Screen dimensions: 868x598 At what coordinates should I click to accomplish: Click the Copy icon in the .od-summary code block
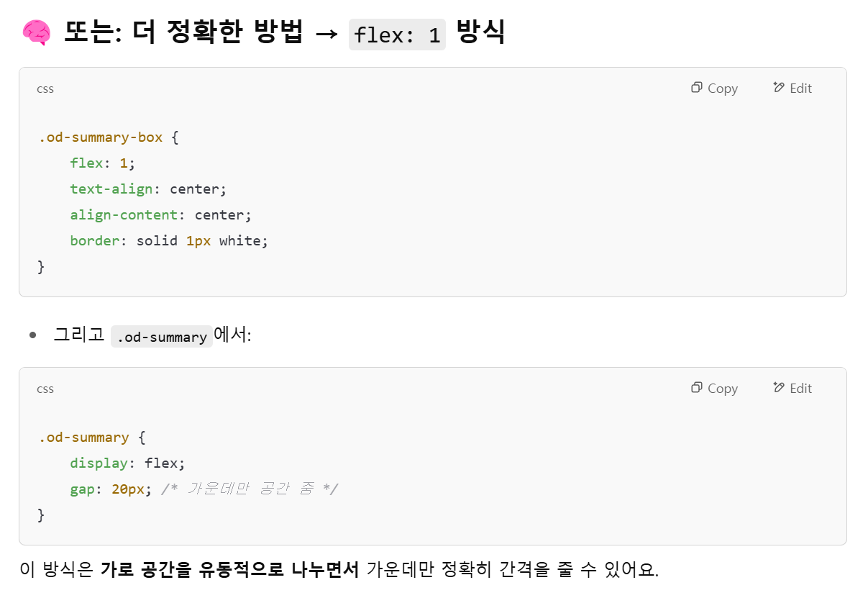coord(696,388)
